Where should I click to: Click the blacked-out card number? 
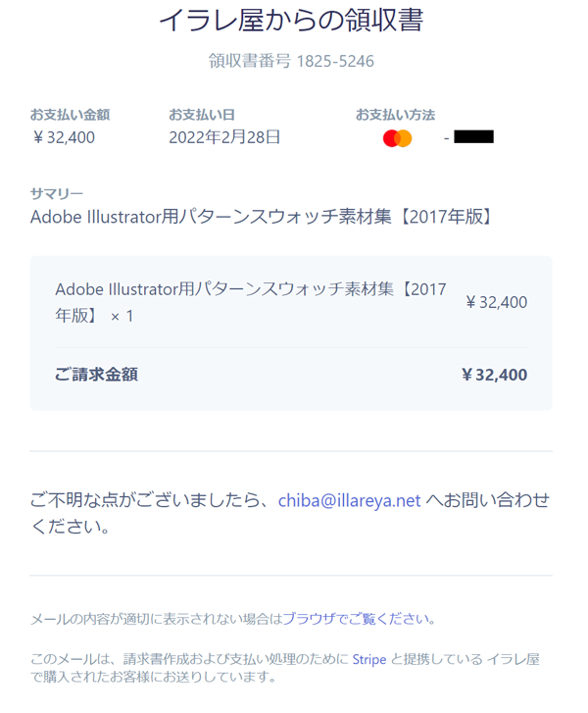(x=473, y=137)
